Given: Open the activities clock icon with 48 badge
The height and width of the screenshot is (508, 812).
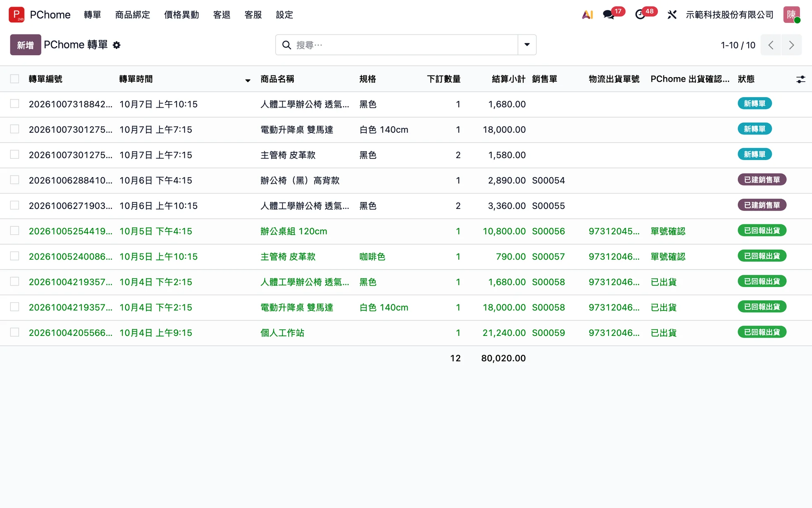Looking at the screenshot, I should [640, 15].
